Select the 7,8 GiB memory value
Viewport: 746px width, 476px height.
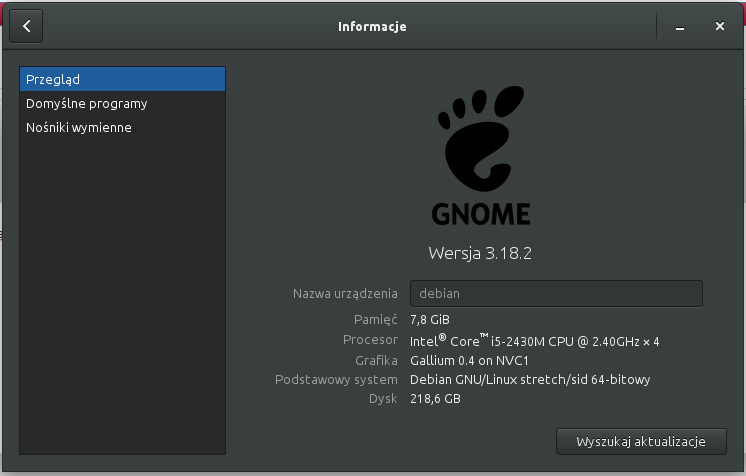click(x=430, y=319)
